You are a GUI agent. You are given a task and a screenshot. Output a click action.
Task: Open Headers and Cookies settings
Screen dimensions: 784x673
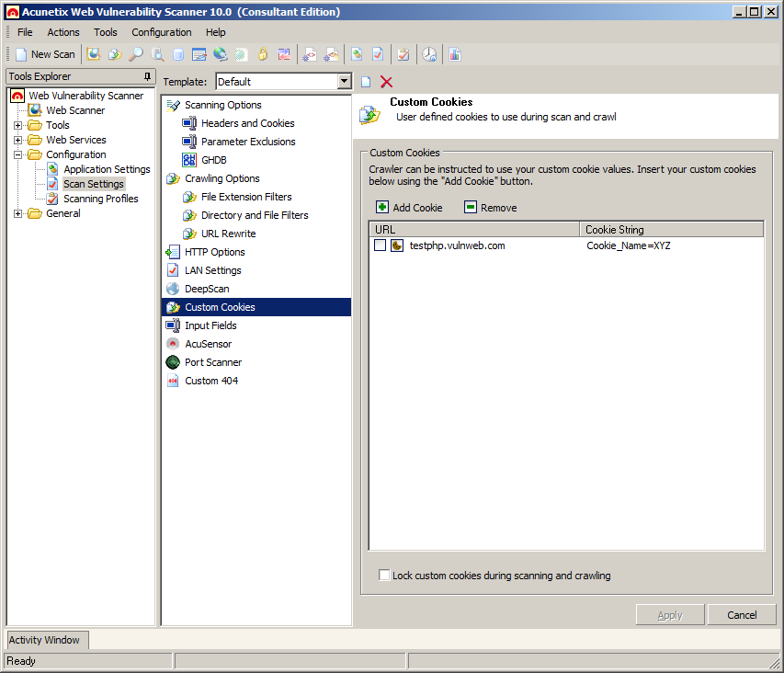pos(248,123)
